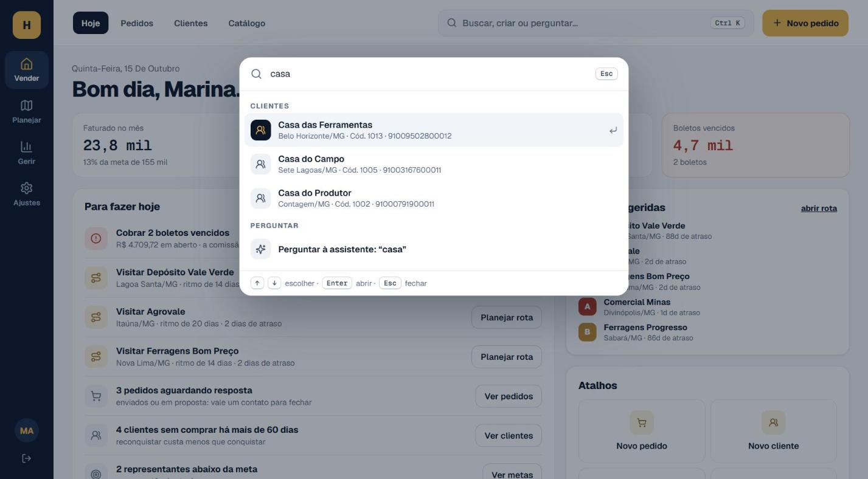The image size is (868, 479).
Task: Click the route icon beside Visitar Ferragens Bom Preço
Action: coord(96,357)
